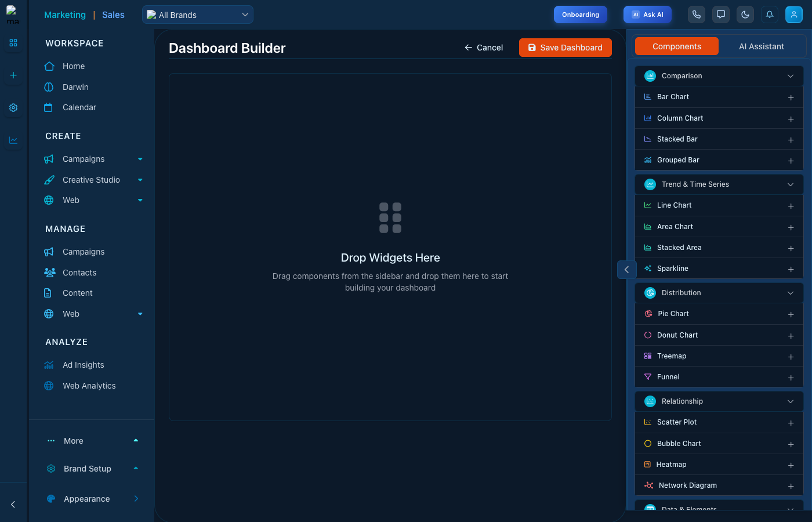Screen dimensions: 812x522
Task: Collapse the Trend & Time Series section
Action: (x=719, y=184)
